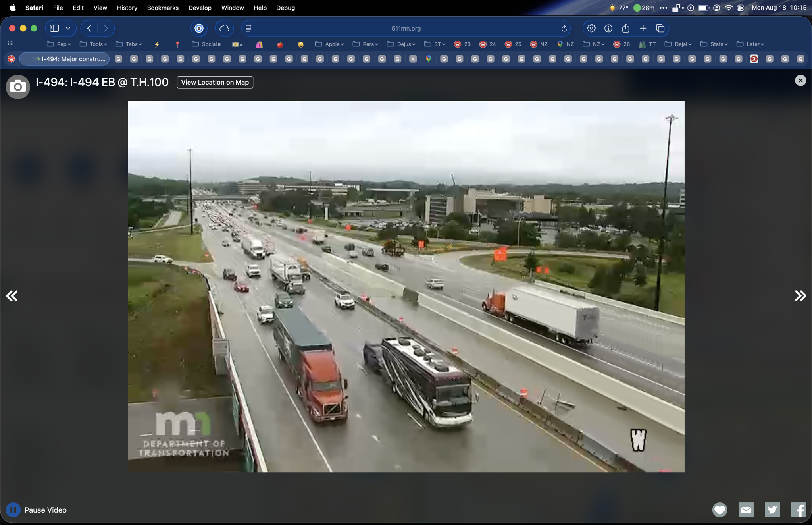Open macOS Control Center
The image size is (812, 525).
point(741,8)
